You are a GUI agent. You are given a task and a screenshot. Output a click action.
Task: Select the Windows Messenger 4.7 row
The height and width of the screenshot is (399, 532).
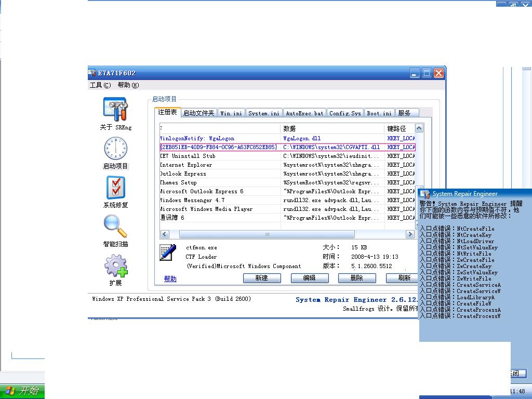click(287, 200)
